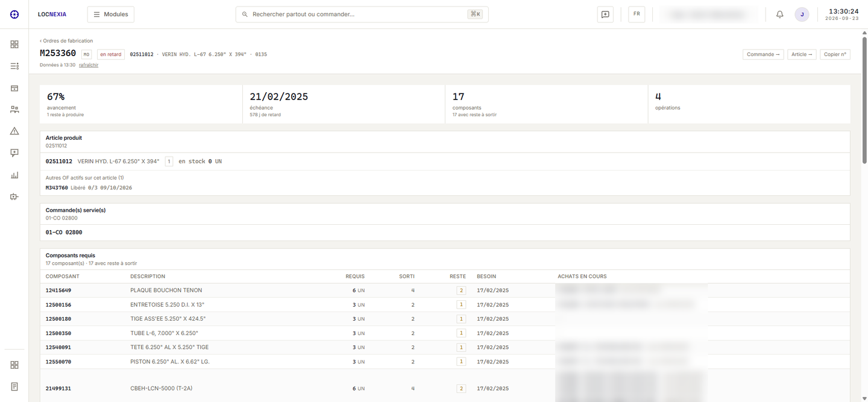Open other active order M343760
The height and width of the screenshot is (402, 868).
(x=57, y=188)
